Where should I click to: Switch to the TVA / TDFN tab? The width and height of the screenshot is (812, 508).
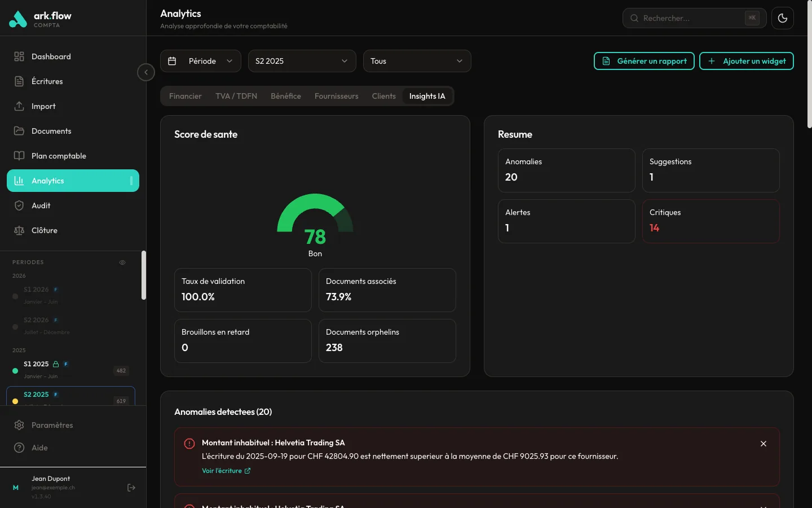[x=236, y=96]
